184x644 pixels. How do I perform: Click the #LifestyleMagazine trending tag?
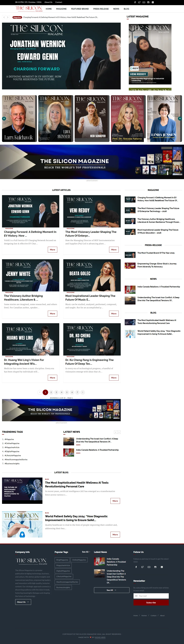pos(13,455)
